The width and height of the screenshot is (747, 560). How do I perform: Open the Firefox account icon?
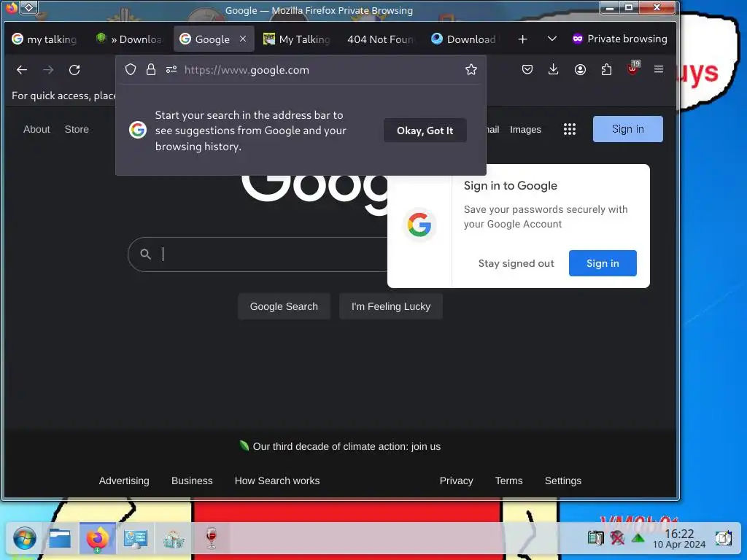coord(580,69)
